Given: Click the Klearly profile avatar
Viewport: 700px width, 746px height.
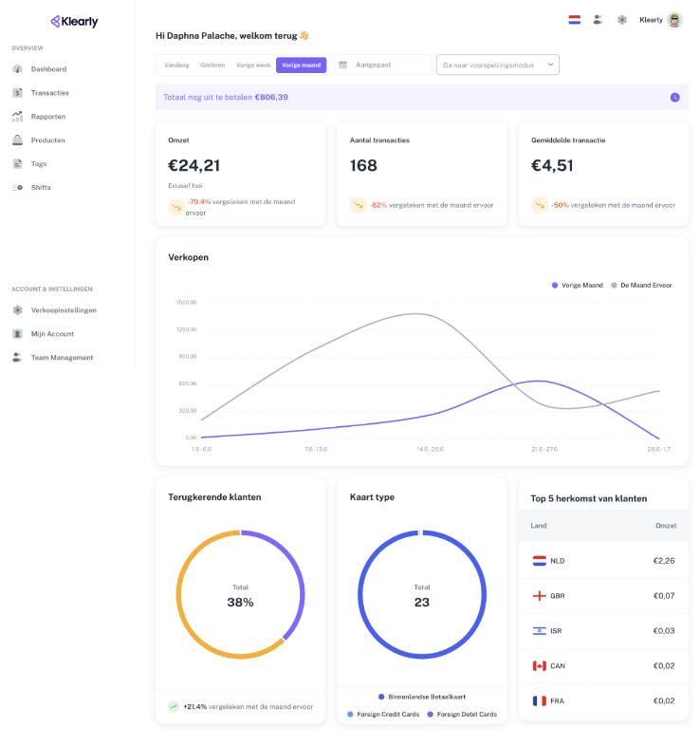Looking at the screenshot, I should 674,19.
